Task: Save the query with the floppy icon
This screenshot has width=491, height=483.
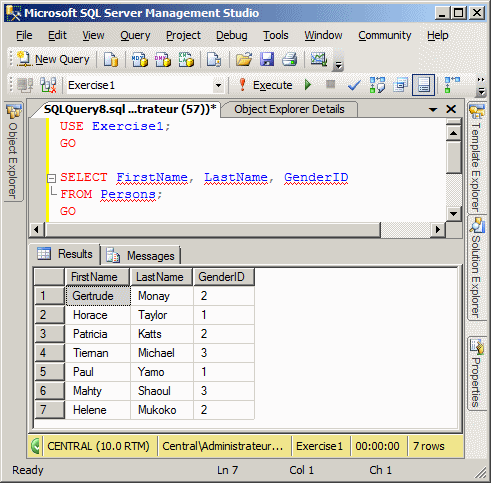Action: [267, 59]
